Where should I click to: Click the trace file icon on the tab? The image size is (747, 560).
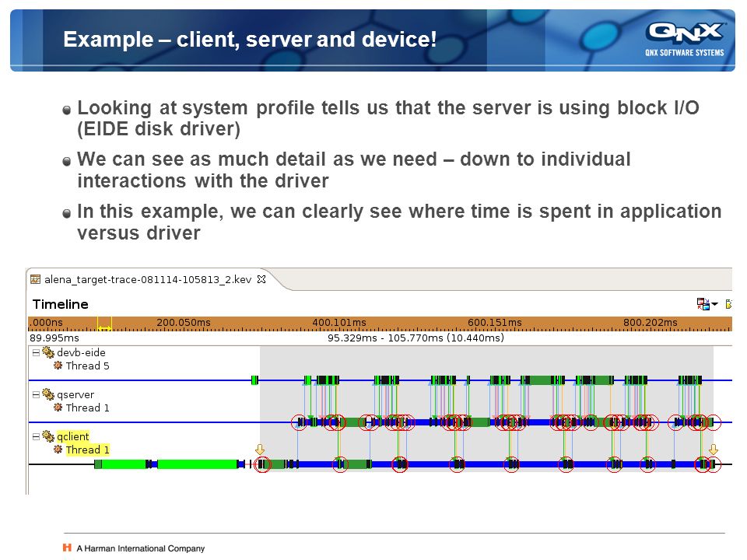[35, 279]
